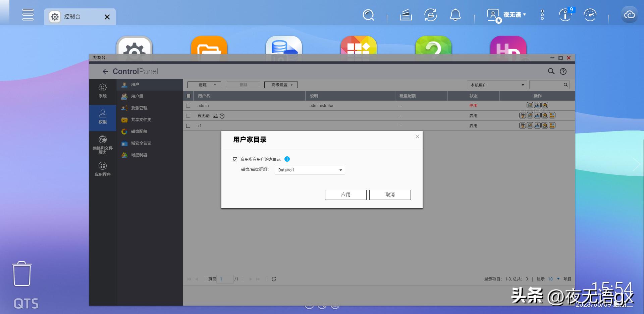Click the Cancel button in dialog
The image size is (644, 314).
click(x=390, y=195)
